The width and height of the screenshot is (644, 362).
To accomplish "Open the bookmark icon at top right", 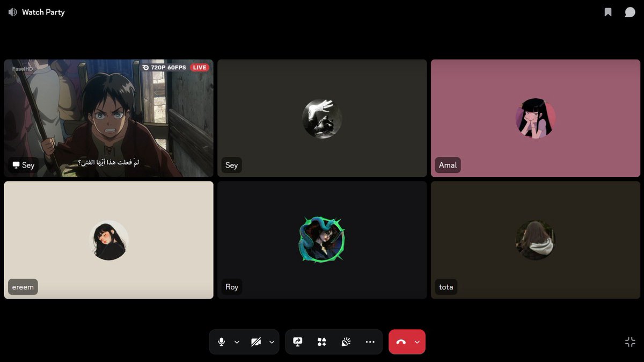I will [608, 12].
